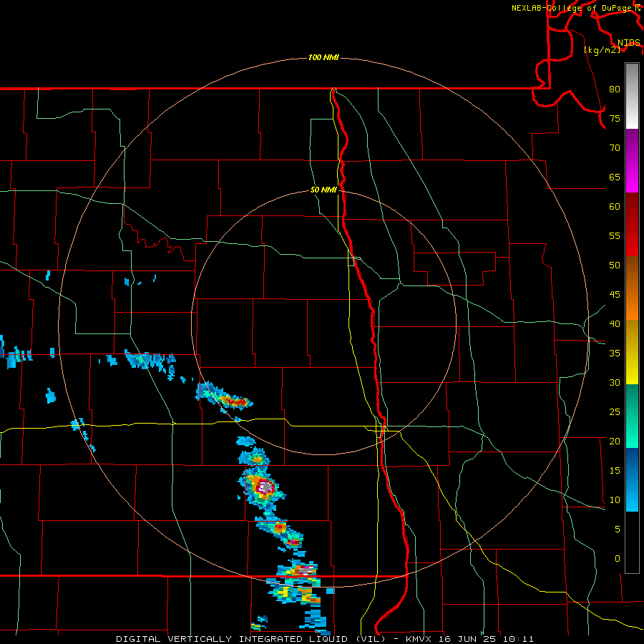Click the 65 value on the color scale
The image size is (644, 644).
point(615,177)
